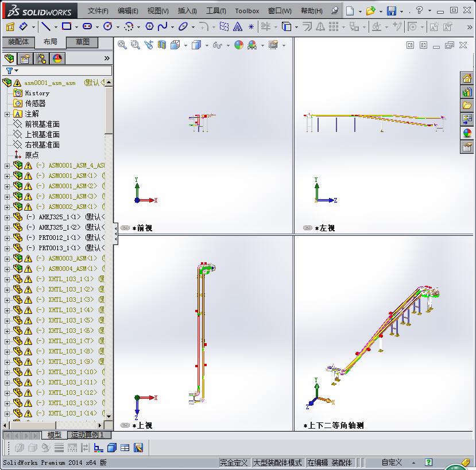
Task: Click the feature tree vertical scrollbar down arrow
Action: pos(109,416)
